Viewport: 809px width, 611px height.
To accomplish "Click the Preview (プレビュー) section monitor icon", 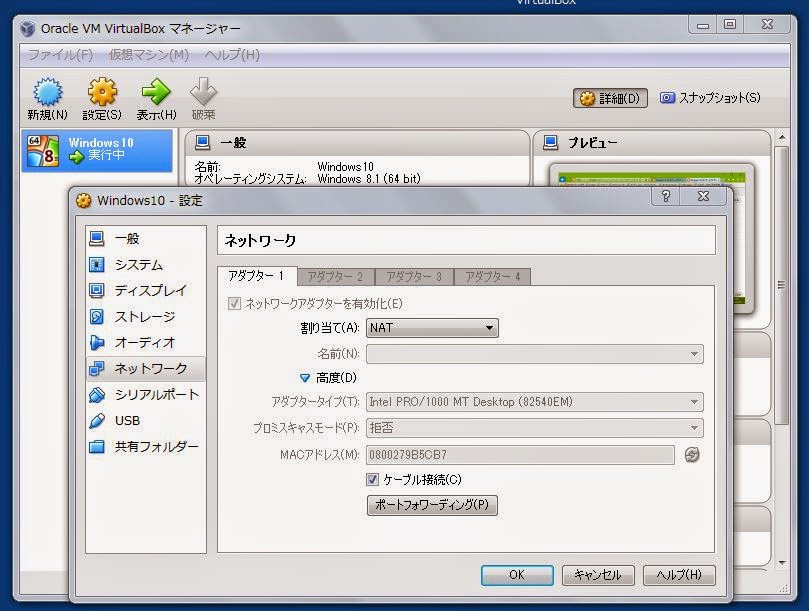I will coord(551,142).
